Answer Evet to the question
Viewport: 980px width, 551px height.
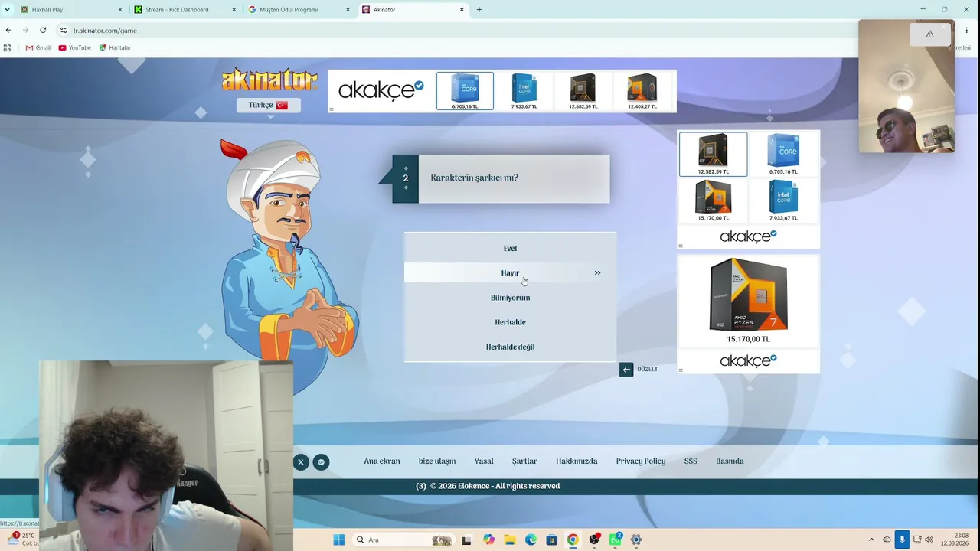510,248
